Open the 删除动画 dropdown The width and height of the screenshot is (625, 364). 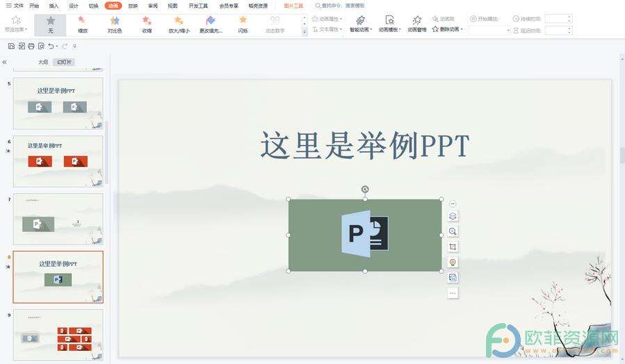click(446, 30)
